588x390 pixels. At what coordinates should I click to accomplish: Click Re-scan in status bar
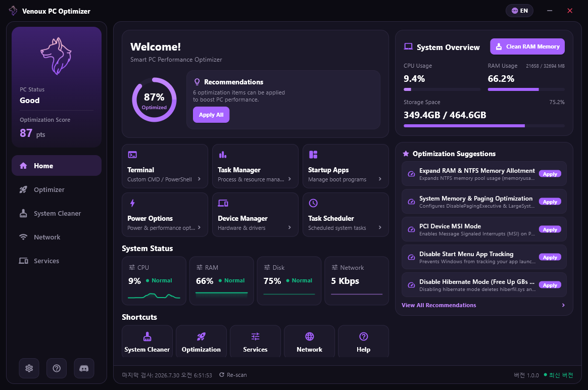click(x=233, y=375)
